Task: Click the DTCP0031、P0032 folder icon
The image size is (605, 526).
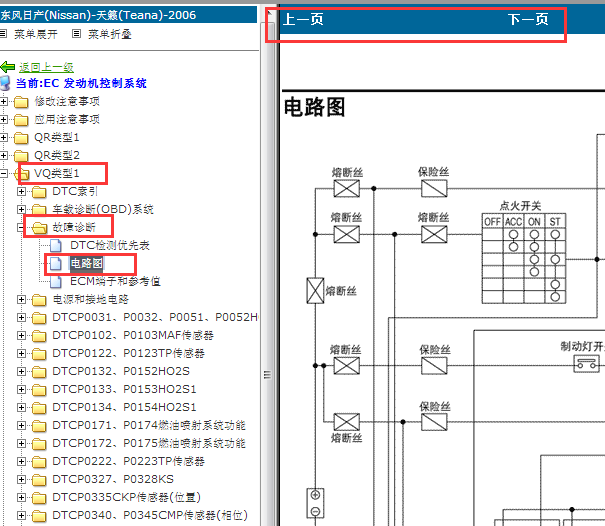Action: (x=39, y=318)
